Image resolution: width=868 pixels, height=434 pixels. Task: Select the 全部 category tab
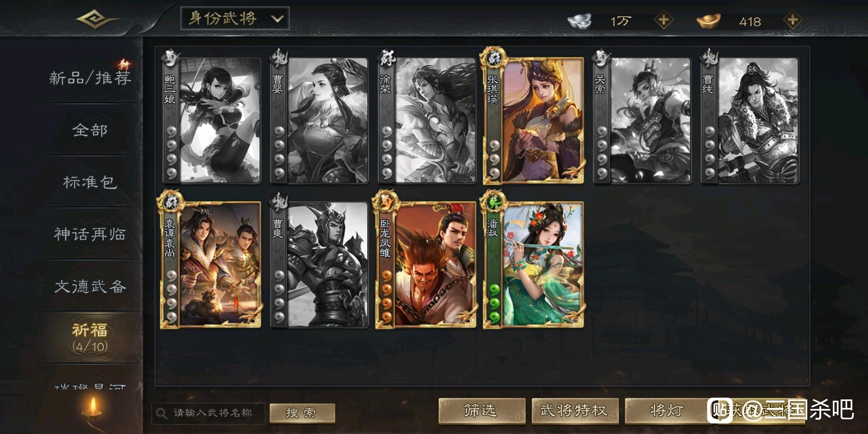[x=90, y=130]
